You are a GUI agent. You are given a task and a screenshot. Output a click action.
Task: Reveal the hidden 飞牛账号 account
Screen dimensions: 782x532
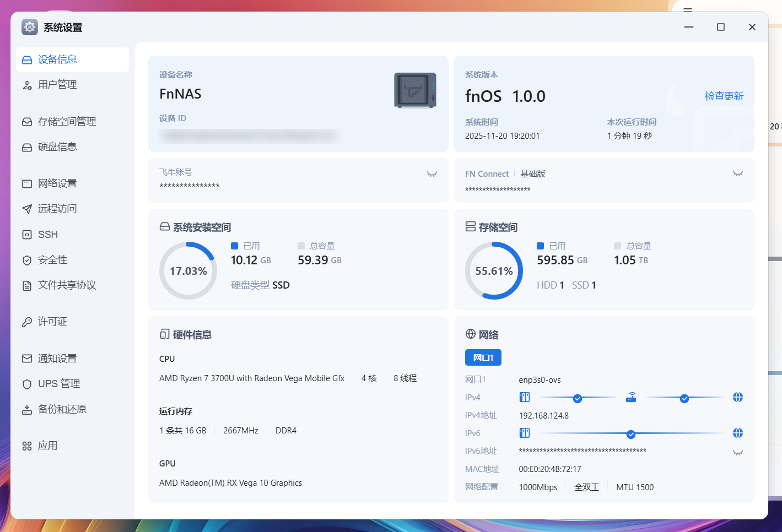tap(432, 174)
